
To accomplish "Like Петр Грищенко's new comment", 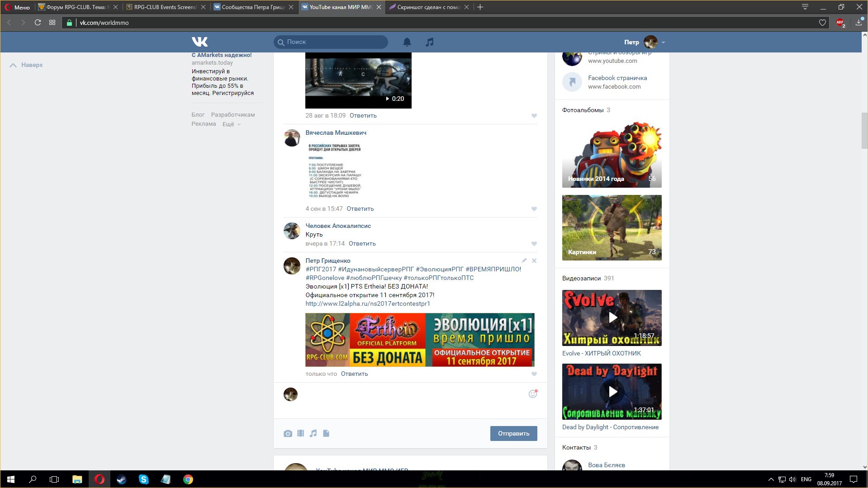I will pyautogui.click(x=534, y=374).
